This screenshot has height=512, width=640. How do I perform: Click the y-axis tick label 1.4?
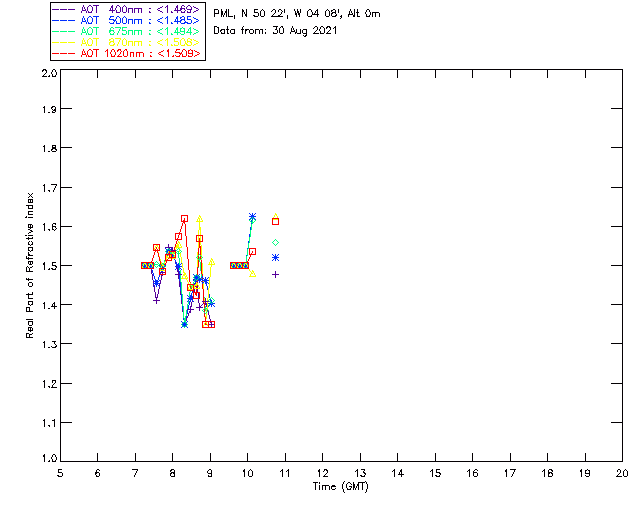click(49, 305)
